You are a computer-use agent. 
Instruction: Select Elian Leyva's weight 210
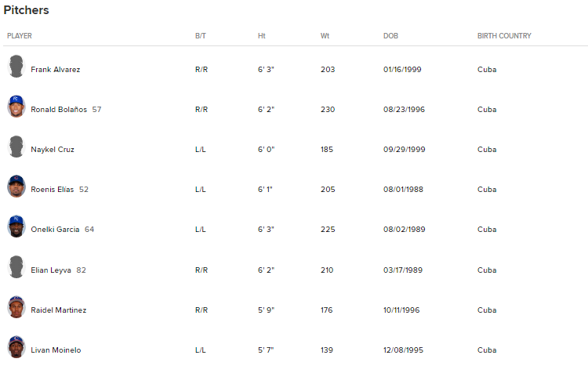click(327, 270)
